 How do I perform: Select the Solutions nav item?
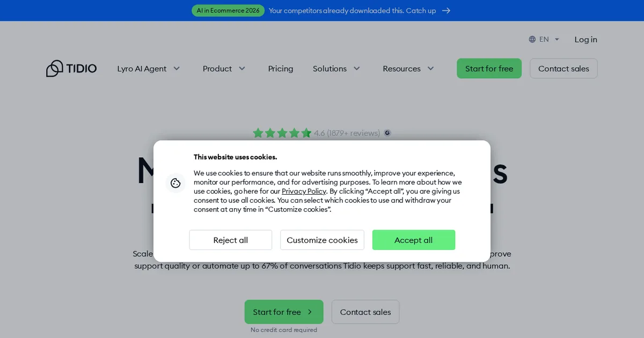click(330, 69)
